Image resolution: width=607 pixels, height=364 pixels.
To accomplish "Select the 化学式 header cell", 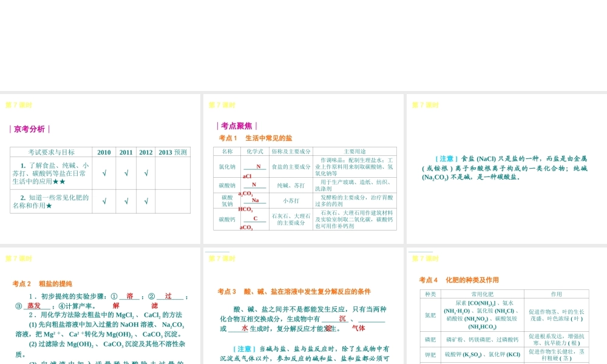I will [x=255, y=151].
